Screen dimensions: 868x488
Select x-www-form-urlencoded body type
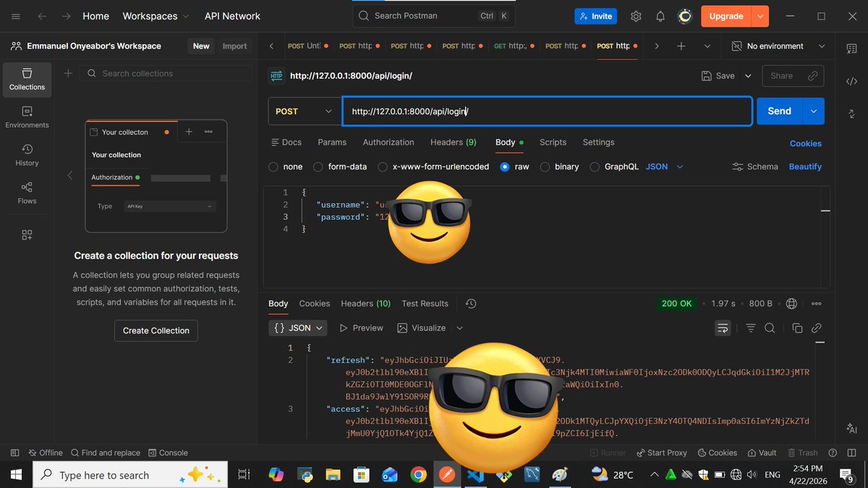[x=383, y=167]
